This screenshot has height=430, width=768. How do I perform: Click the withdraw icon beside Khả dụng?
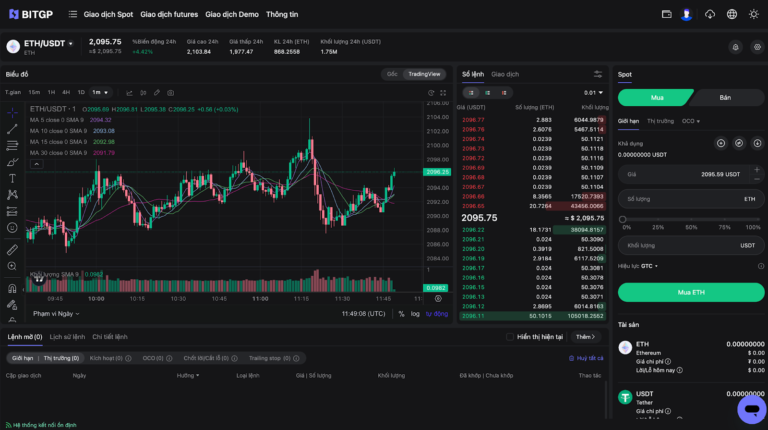pos(757,143)
